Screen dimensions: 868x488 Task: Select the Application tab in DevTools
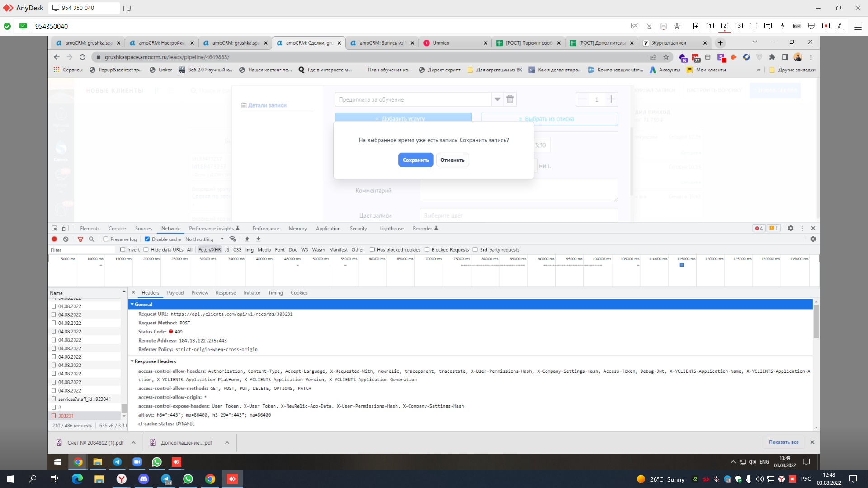[x=328, y=229]
